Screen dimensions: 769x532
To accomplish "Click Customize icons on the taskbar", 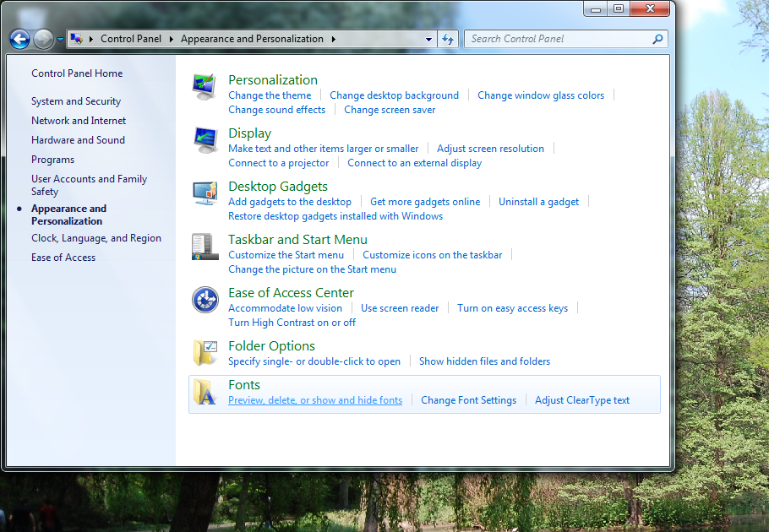I will tap(432, 255).
